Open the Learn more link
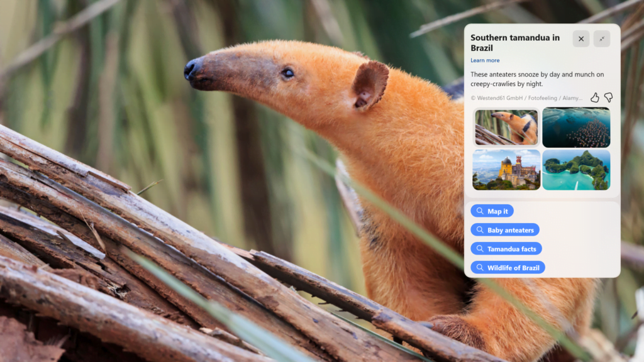The width and height of the screenshot is (644, 362). tap(485, 60)
